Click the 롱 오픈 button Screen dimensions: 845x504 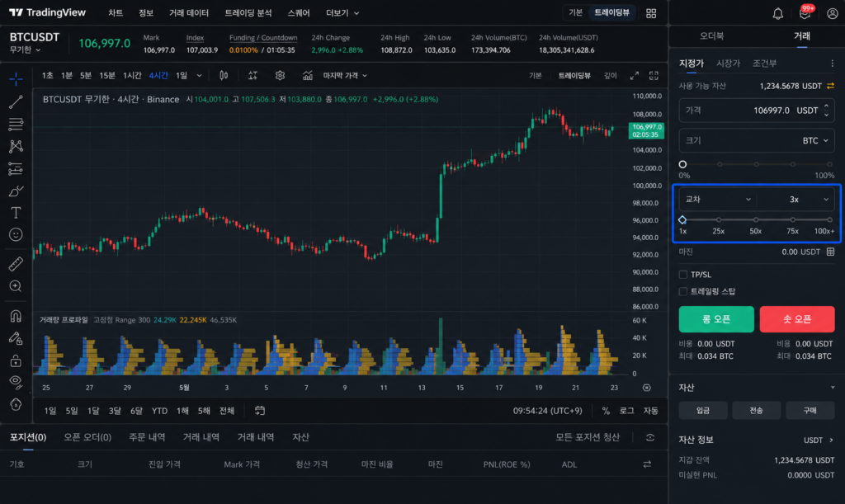(716, 319)
